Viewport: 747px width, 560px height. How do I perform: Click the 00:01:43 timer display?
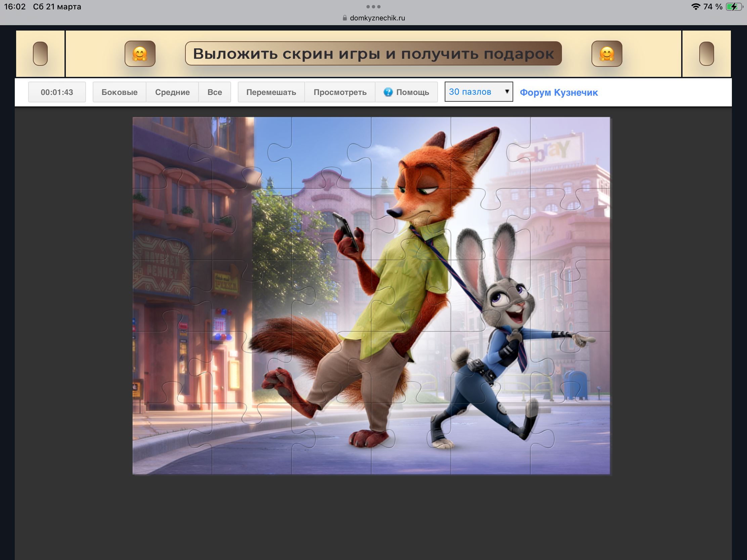point(57,92)
